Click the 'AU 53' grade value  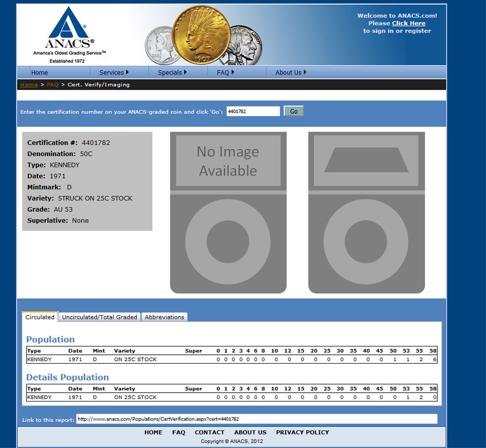coord(63,209)
